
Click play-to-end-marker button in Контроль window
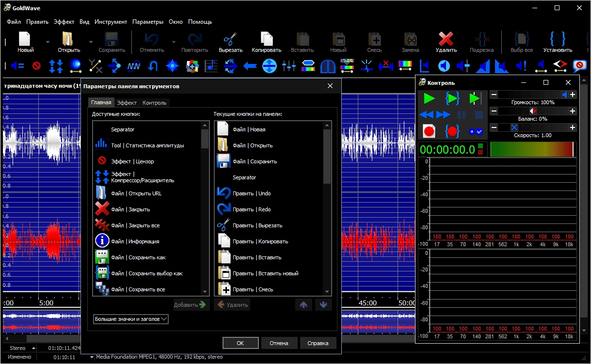tap(475, 99)
